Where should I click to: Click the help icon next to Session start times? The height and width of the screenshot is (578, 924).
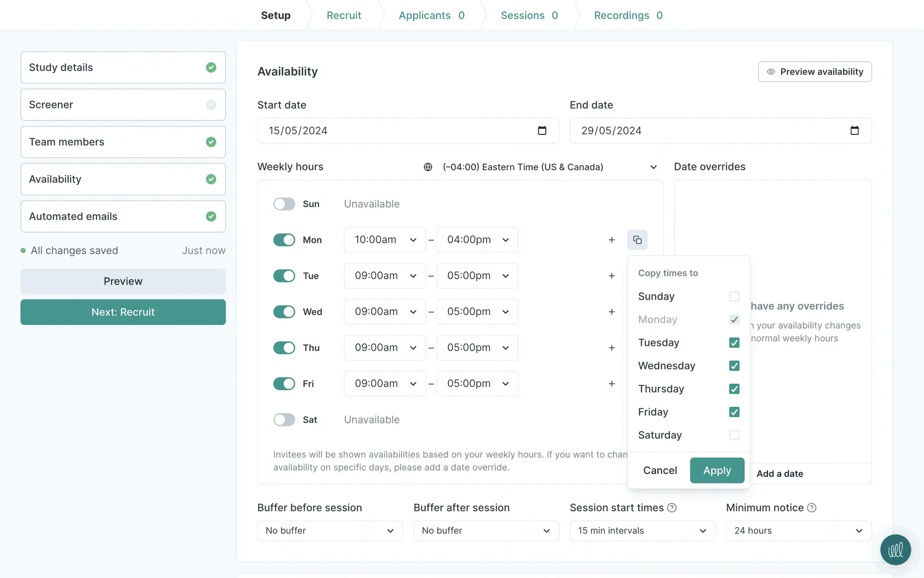click(672, 508)
